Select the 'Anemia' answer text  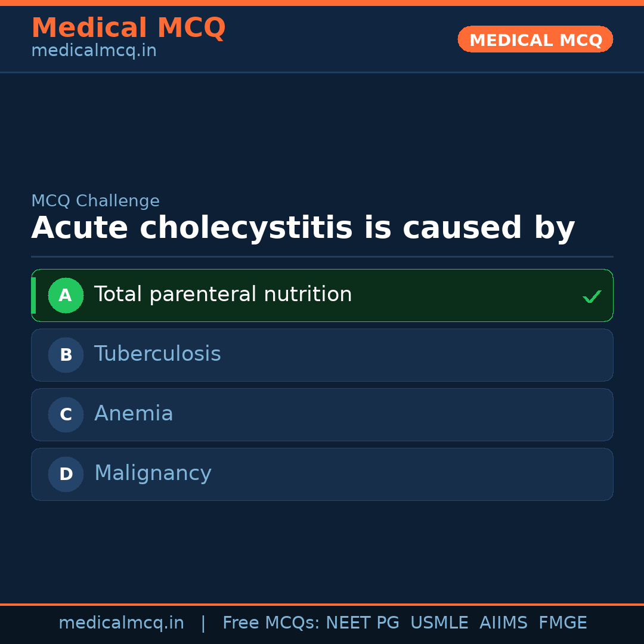click(134, 414)
